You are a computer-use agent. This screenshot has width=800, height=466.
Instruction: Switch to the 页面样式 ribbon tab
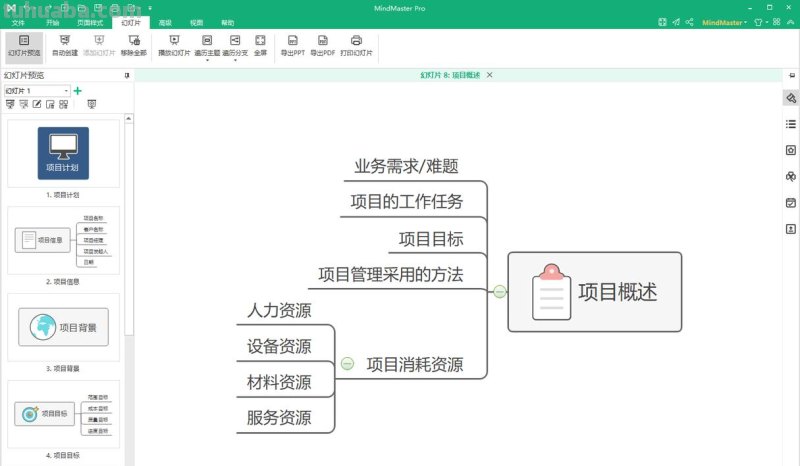90,23
